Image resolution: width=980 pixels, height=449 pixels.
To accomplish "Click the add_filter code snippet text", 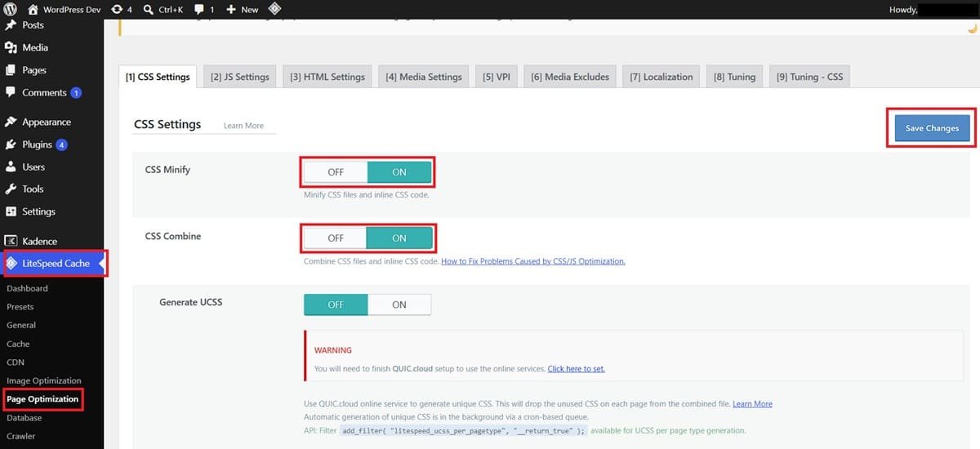I will [x=463, y=430].
